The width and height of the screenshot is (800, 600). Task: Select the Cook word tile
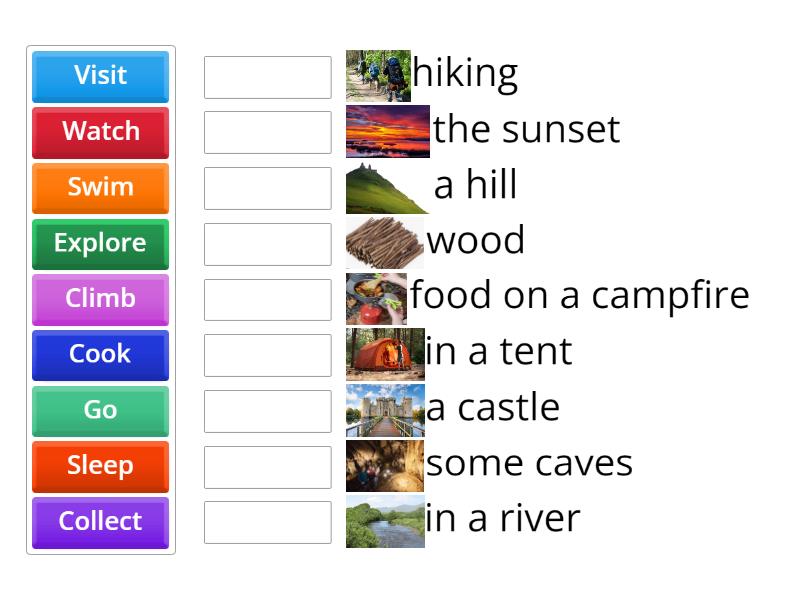coord(100,355)
